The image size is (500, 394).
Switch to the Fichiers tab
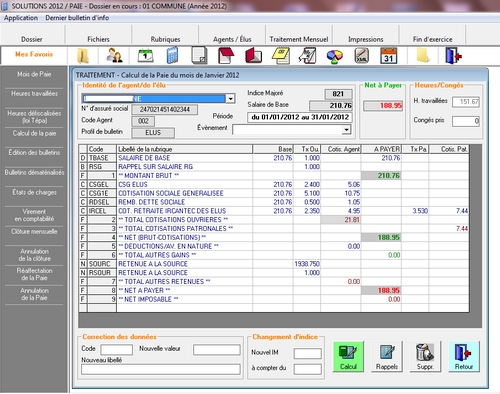point(98,39)
